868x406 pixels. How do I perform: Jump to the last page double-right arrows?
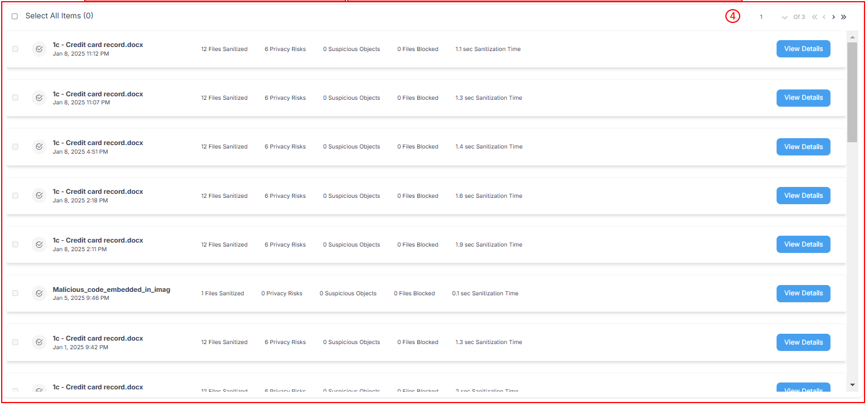[843, 17]
